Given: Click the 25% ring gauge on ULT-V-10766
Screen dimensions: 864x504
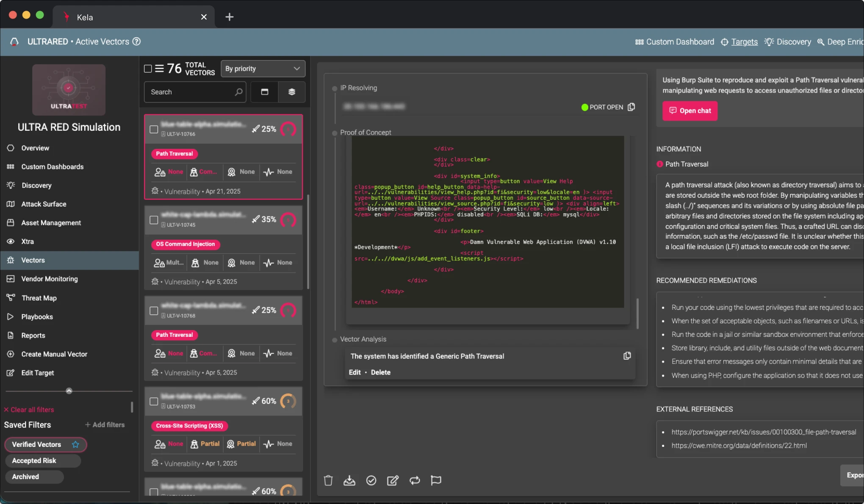Looking at the screenshot, I should (288, 129).
